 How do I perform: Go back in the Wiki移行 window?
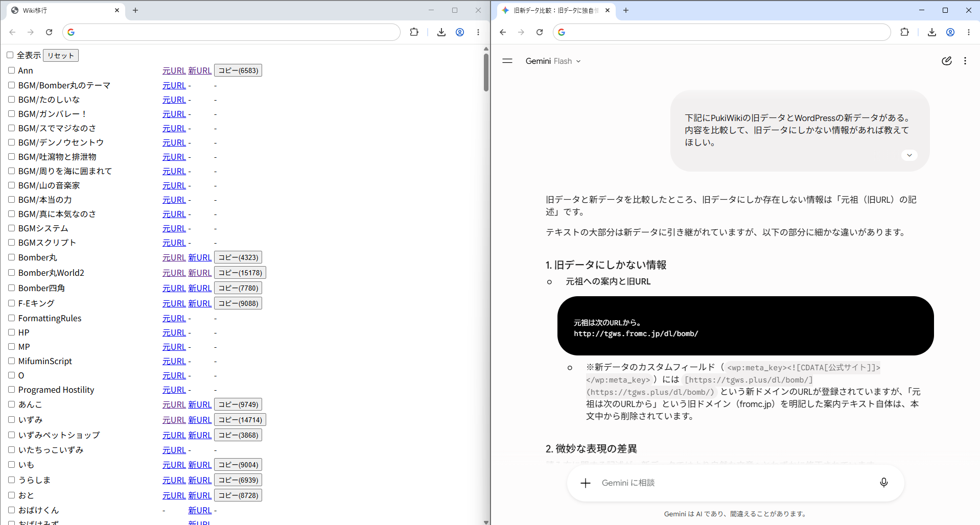pyautogui.click(x=12, y=32)
